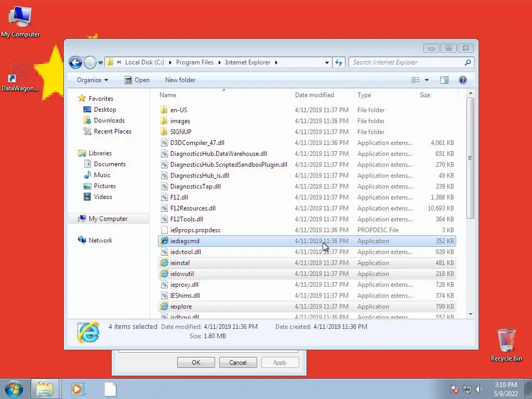Screen dimensions: 532x399
Task: Click the Forward navigation arrow
Action: 90,62
